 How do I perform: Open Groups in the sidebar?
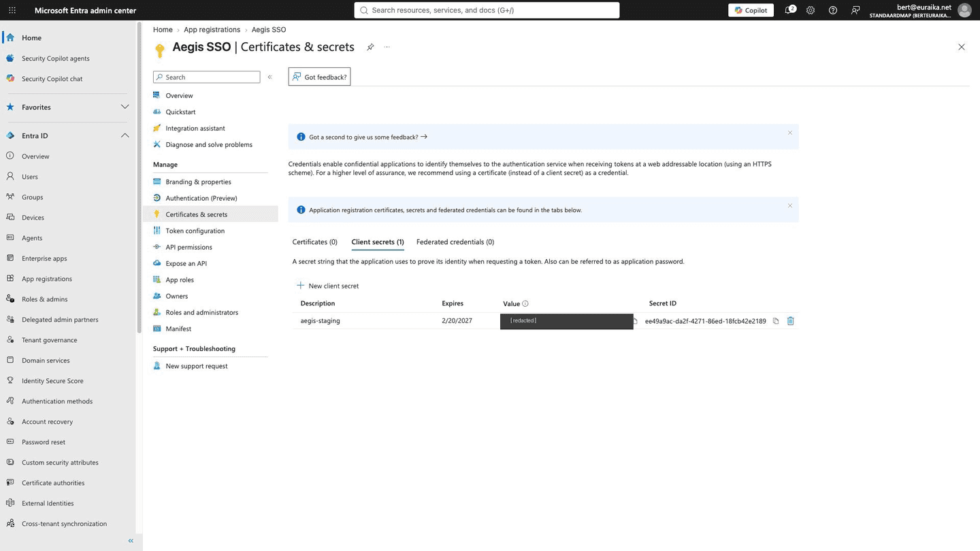coord(32,197)
